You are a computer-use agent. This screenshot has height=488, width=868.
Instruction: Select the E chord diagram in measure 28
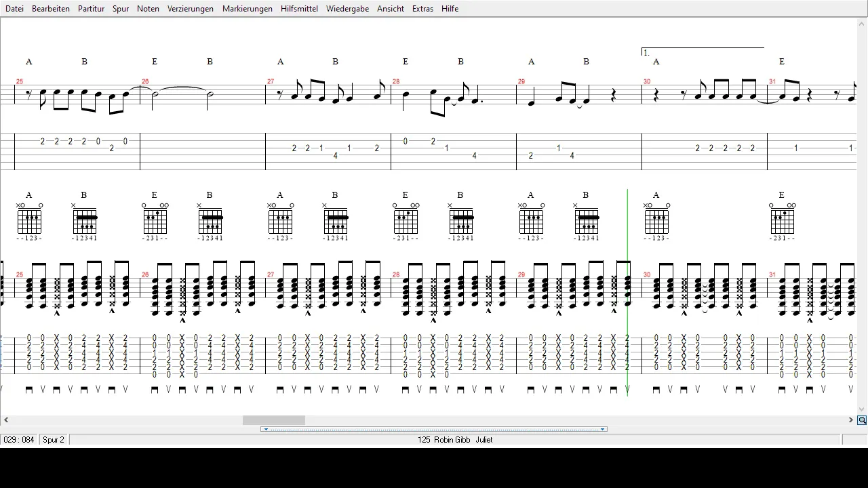(x=406, y=221)
